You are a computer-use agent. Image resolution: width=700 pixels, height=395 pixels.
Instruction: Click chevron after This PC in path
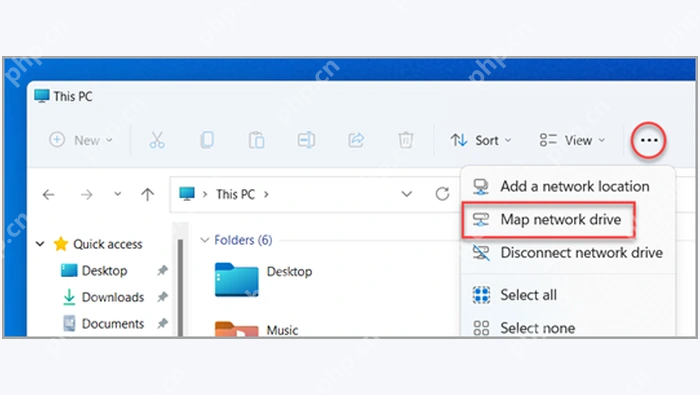click(266, 194)
